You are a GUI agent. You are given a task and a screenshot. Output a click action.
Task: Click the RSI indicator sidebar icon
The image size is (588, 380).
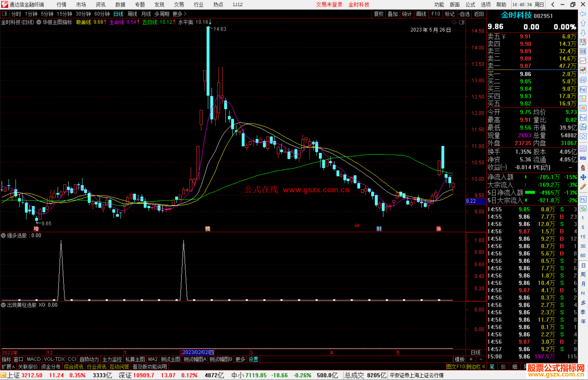[583, 158]
